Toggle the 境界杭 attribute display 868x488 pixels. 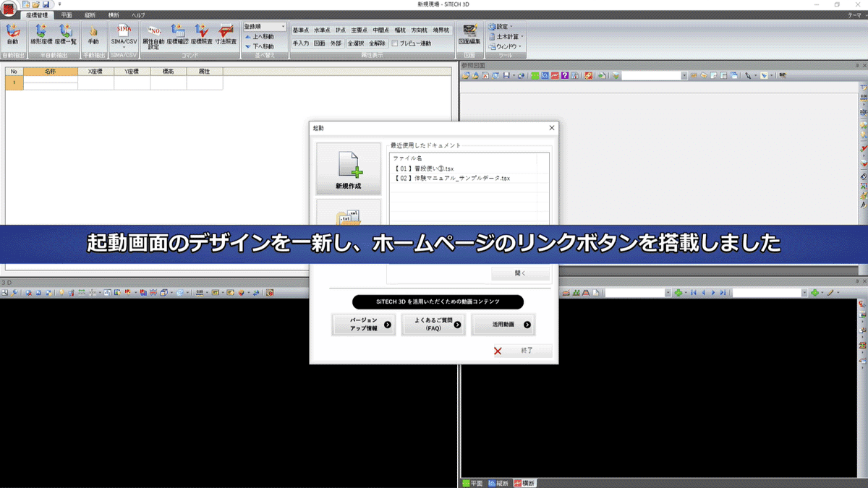point(441,30)
